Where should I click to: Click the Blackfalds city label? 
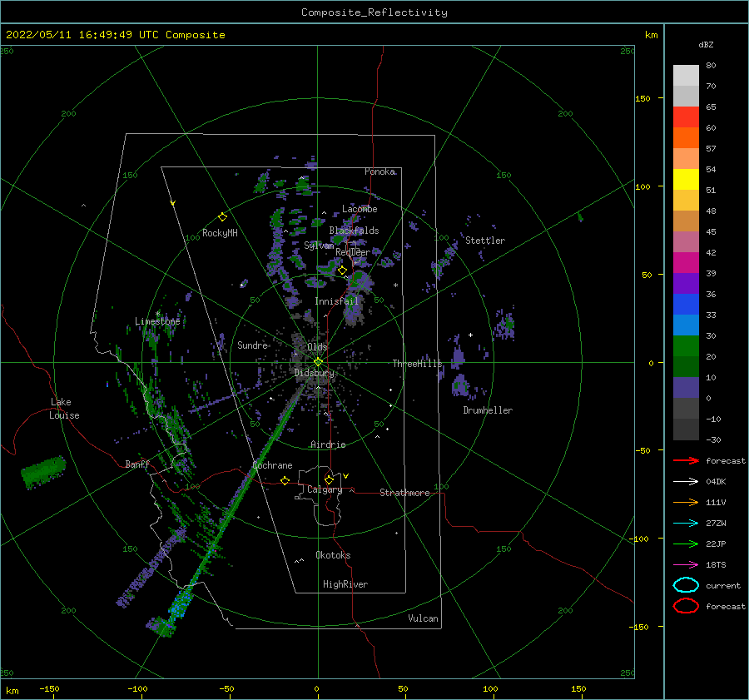tap(354, 231)
